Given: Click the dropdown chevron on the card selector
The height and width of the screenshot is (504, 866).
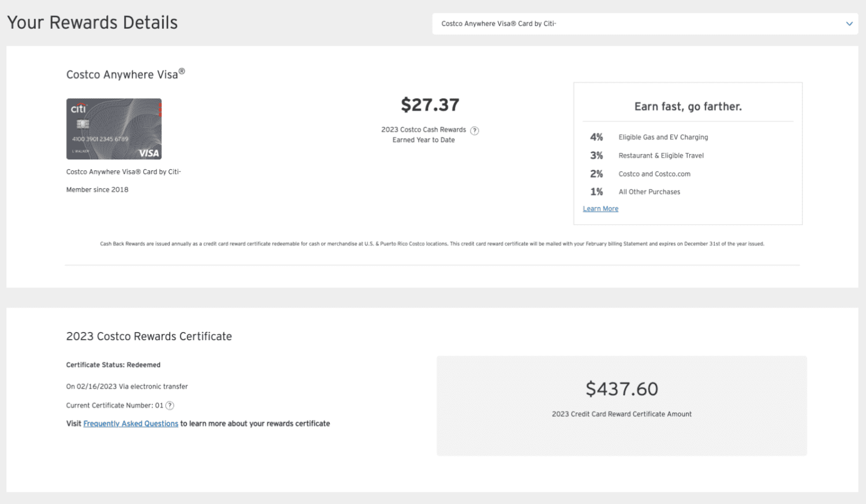Looking at the screenshot, I should [x=849, y=24].
